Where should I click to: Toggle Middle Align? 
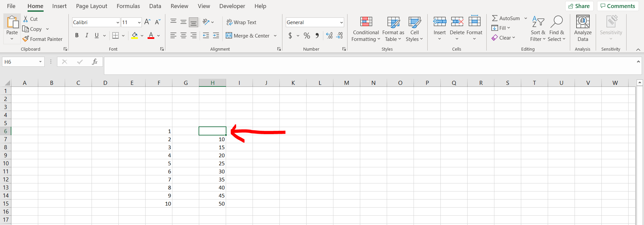[183, 22]
